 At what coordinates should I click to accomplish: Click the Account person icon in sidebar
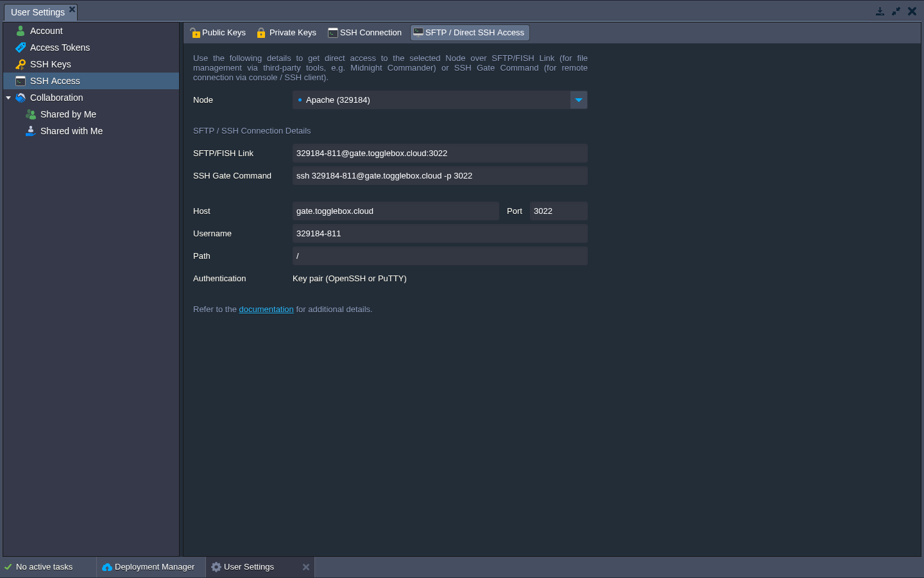[x=21, y=31]
